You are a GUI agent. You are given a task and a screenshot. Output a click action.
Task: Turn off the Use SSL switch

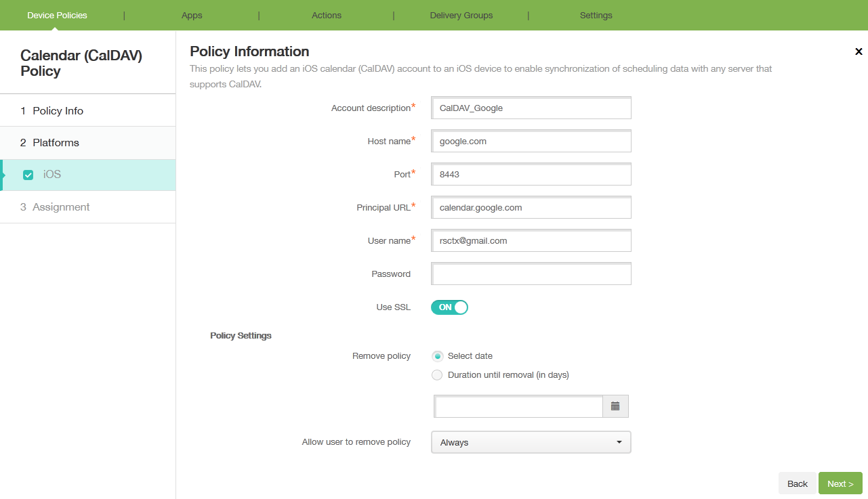[x=449, y=307]
